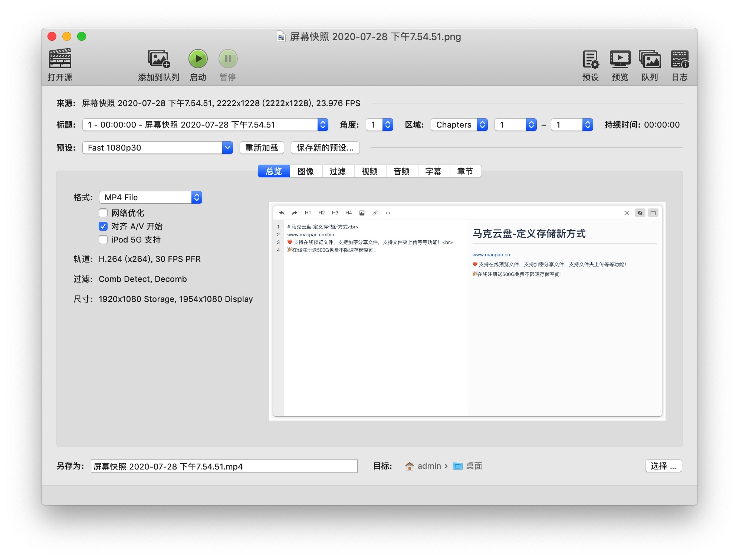
Task: Click the Open Source clapperboard icon
Action: [60, 59]
